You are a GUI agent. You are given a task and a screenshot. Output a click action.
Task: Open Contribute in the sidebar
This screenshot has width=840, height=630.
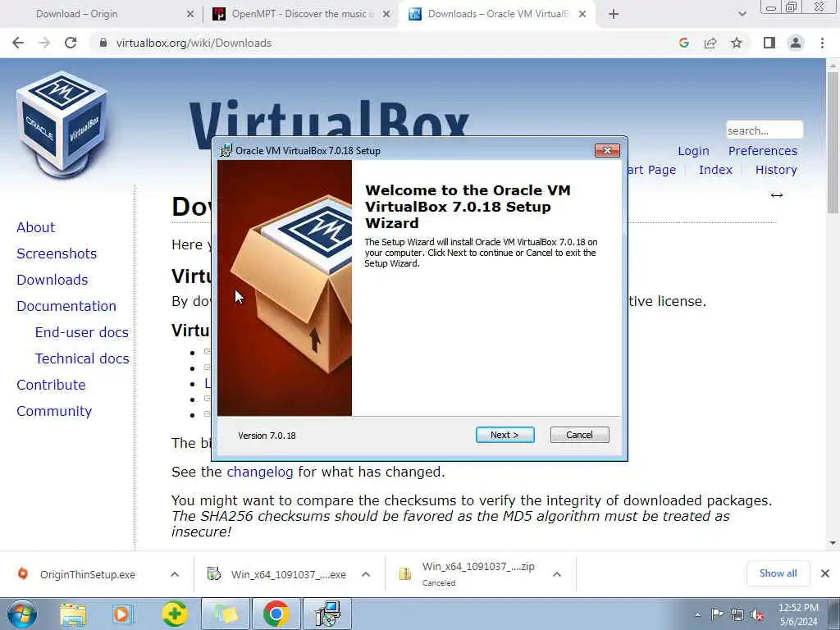point(51,385)
